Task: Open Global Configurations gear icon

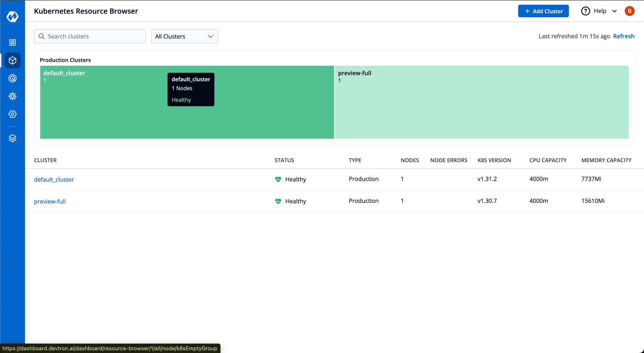Action: [13, 114]
